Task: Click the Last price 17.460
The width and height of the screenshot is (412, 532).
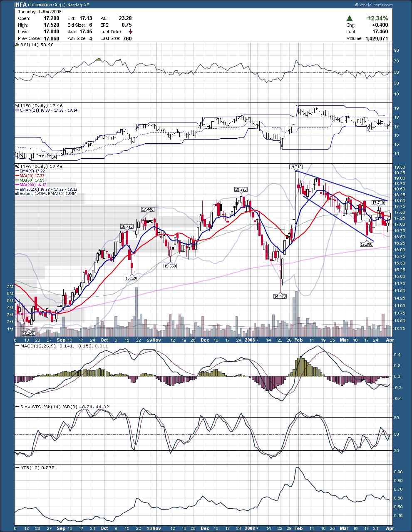Action: pyautogui.click(x=380, y=32)
